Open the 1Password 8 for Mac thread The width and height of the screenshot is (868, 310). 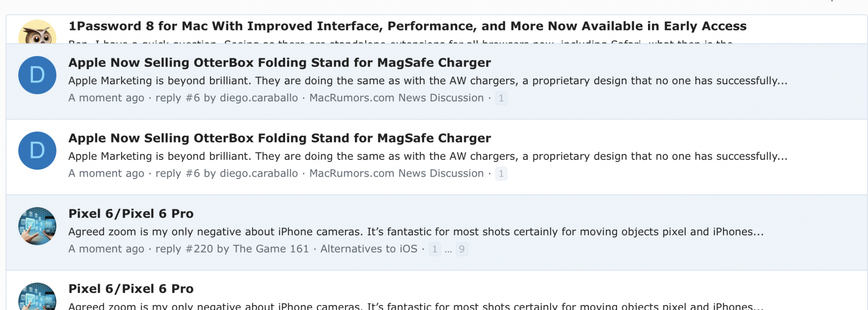pos(408,26)
